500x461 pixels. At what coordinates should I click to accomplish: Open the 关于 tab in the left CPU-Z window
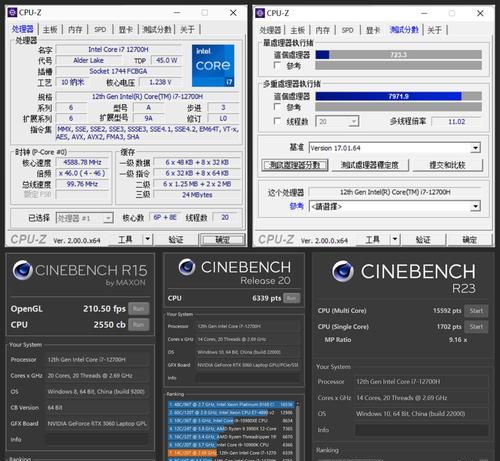[187, 30]
